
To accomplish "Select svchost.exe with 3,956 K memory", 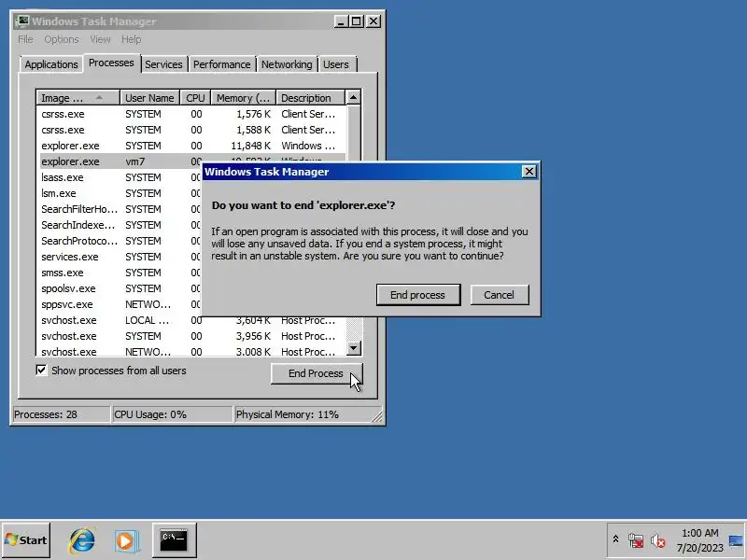I will [x=191, y=336].
